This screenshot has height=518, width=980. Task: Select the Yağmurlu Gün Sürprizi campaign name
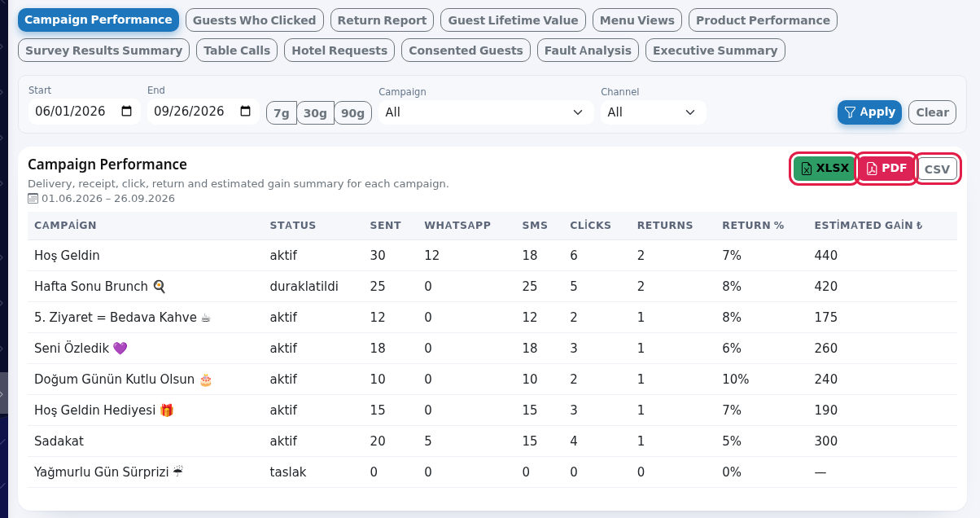pos(108,472)
